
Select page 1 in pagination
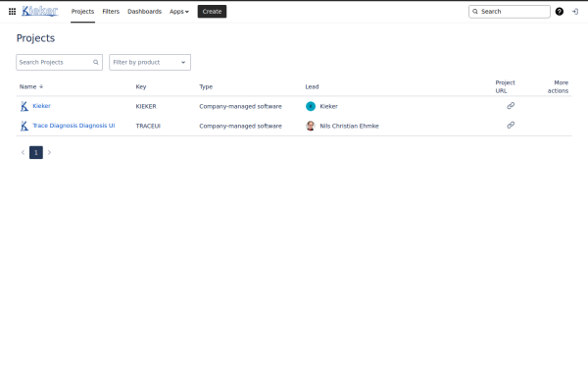[x=36, y=152]
